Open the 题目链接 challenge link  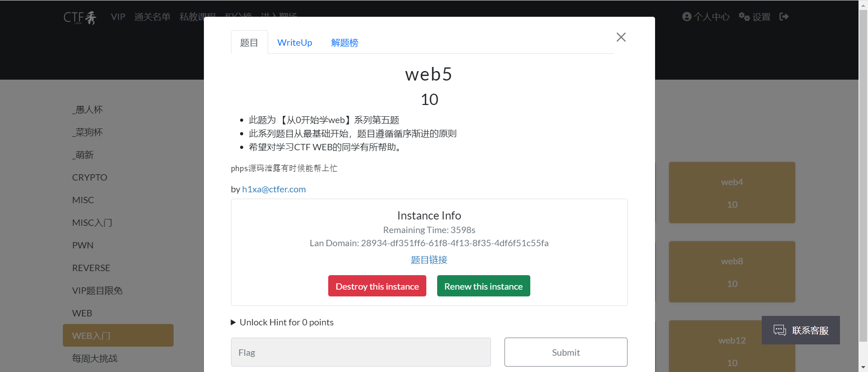click(x=429, y=260)
